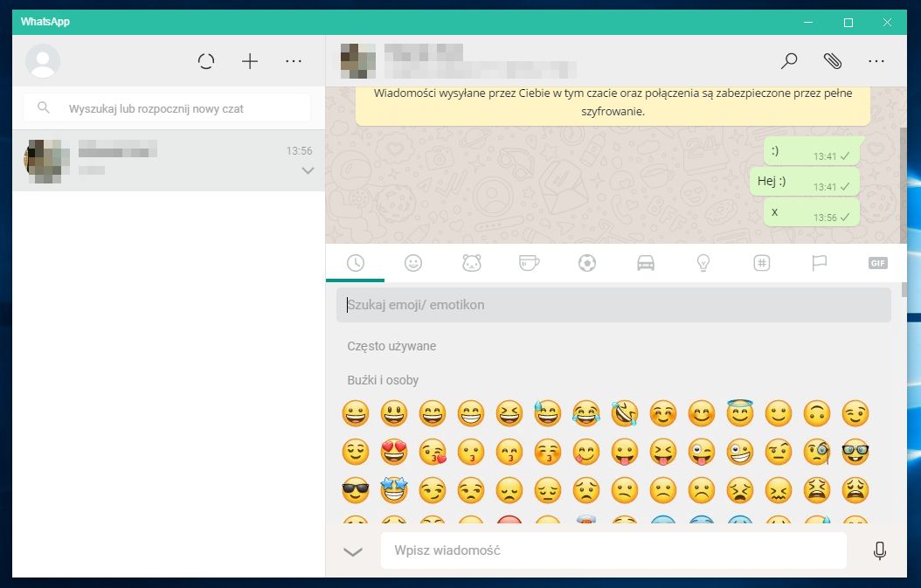Switch to the animals bear emoji tab
Image resolution: width=921 pixels, height=588 pixels.
tap(472, 263)
